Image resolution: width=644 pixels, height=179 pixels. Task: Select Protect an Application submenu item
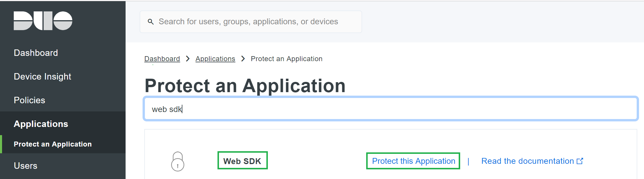53,144
